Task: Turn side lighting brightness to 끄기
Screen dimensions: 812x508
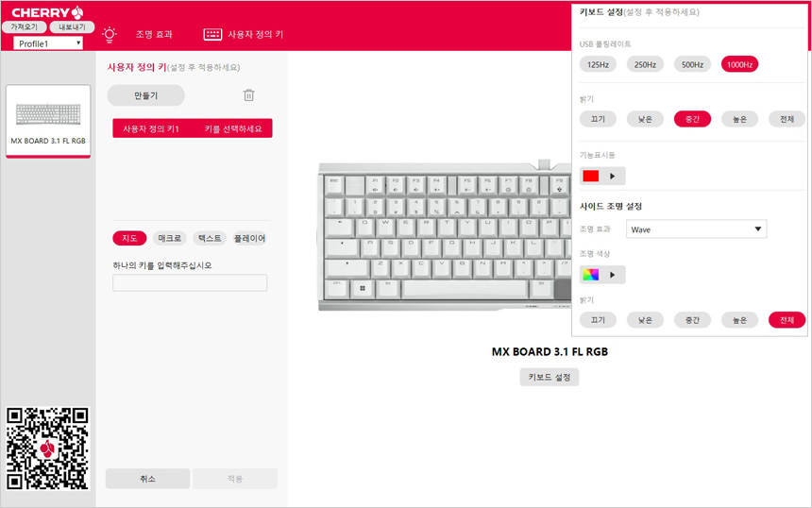Action: point(598,320)
